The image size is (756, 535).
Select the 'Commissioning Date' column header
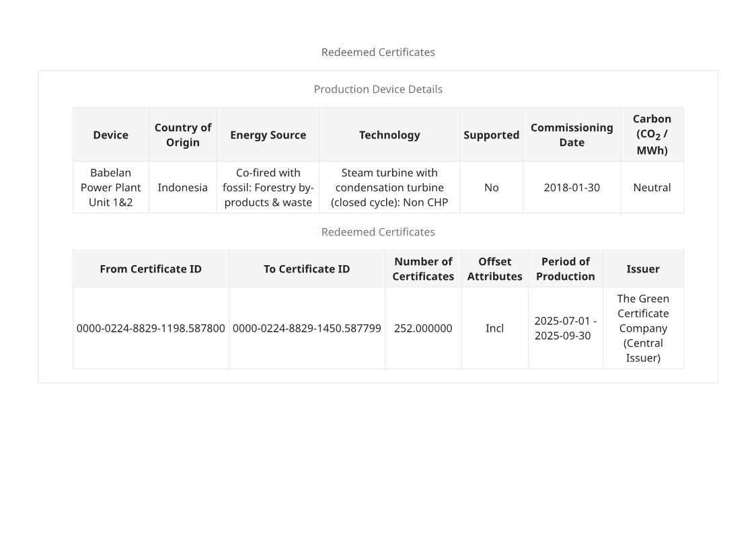pos(572,135)
